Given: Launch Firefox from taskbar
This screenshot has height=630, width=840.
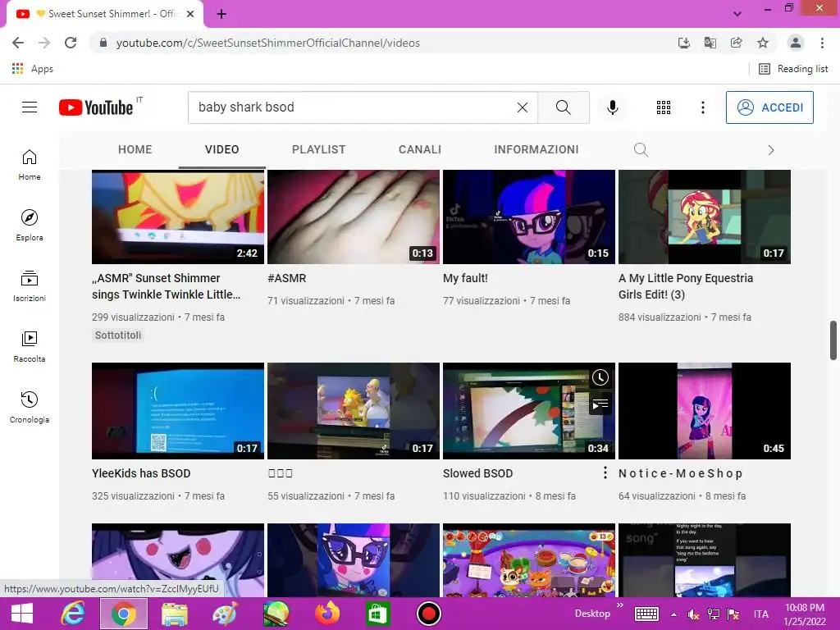Looking at the screenshot, I should coord(326,614).
